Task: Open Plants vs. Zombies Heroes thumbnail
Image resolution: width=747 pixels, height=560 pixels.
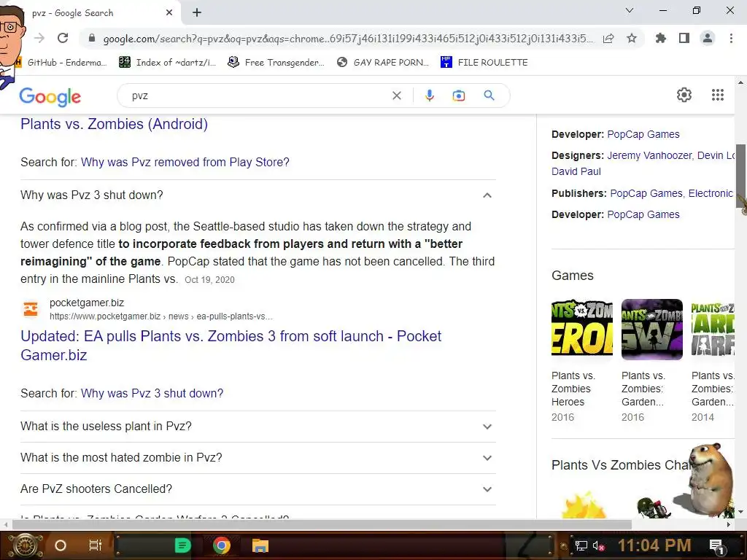Action: 581,330
